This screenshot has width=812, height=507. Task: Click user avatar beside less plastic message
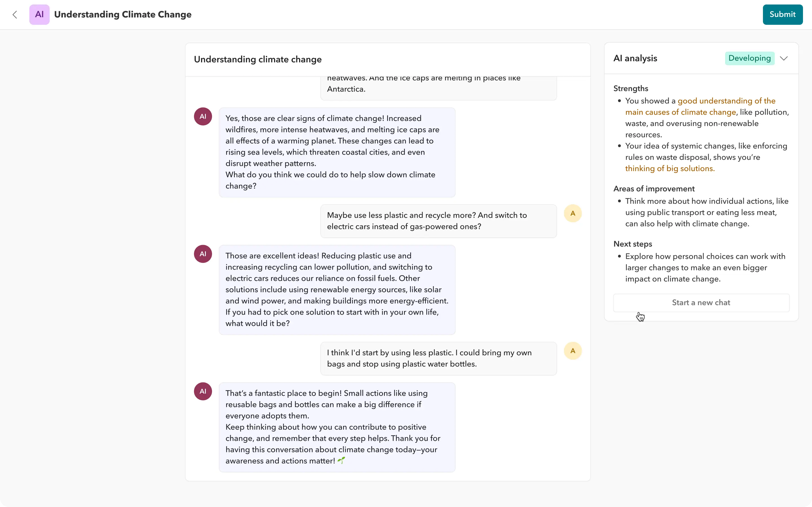click(572, 351)
